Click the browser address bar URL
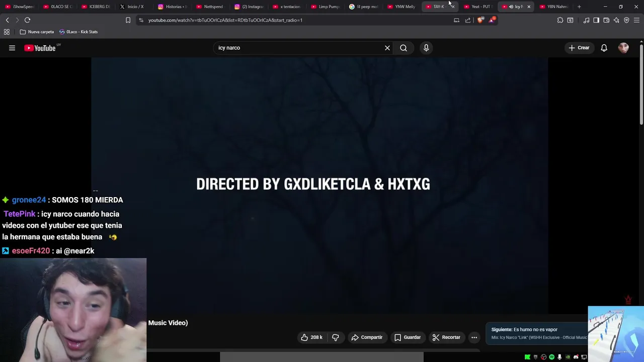This screenshot has height=362, width=644. (x=225, y=20)
